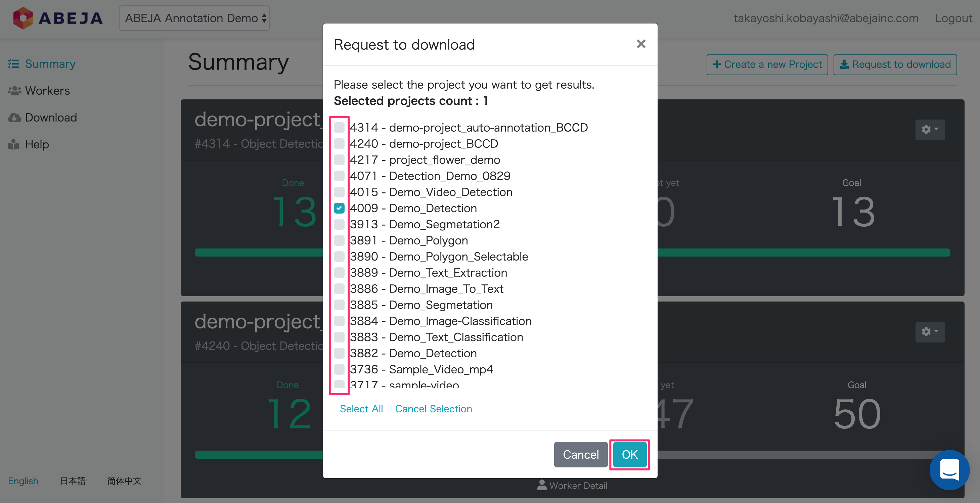Open Workers menu item in sidebar
Viewport: 980px width, 503px height.
47,91
